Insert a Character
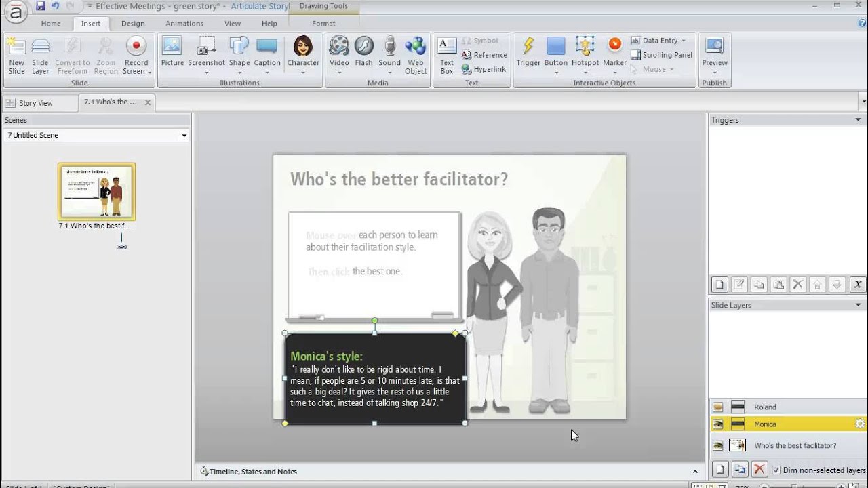Viewport: 868px width, 488px height. pyautogui.click(x=303, y=56)
